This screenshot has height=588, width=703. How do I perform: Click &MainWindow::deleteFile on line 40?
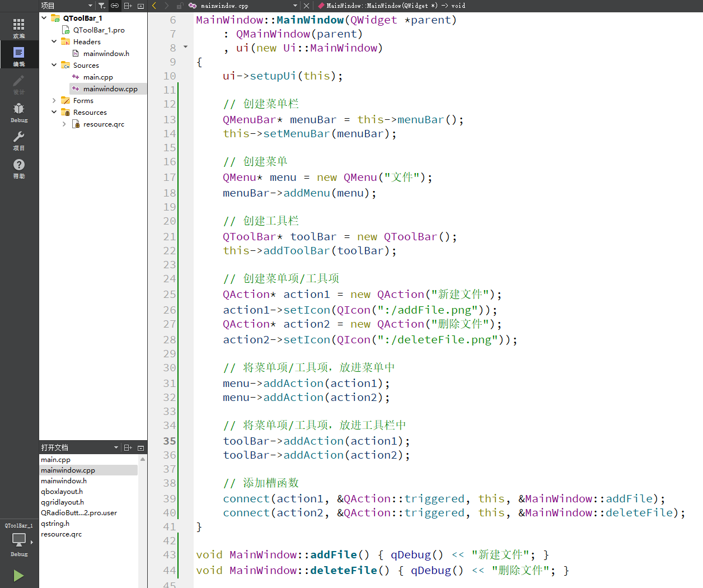click(596, 512)
